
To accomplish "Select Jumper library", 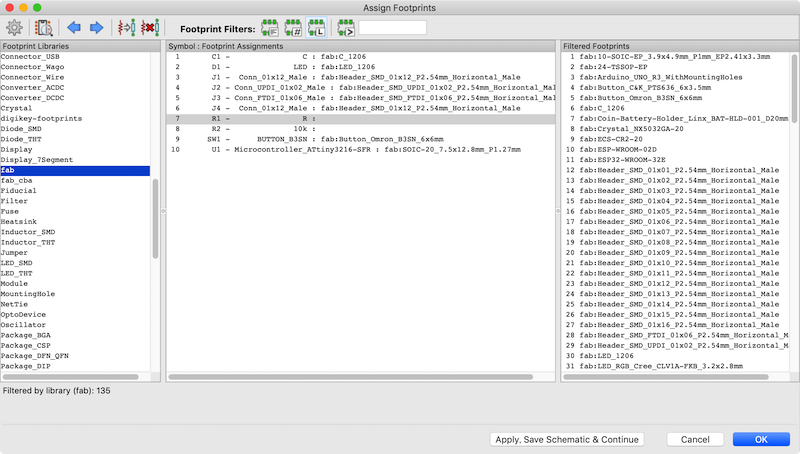I will pyautogui.click(x=14, y=253).
